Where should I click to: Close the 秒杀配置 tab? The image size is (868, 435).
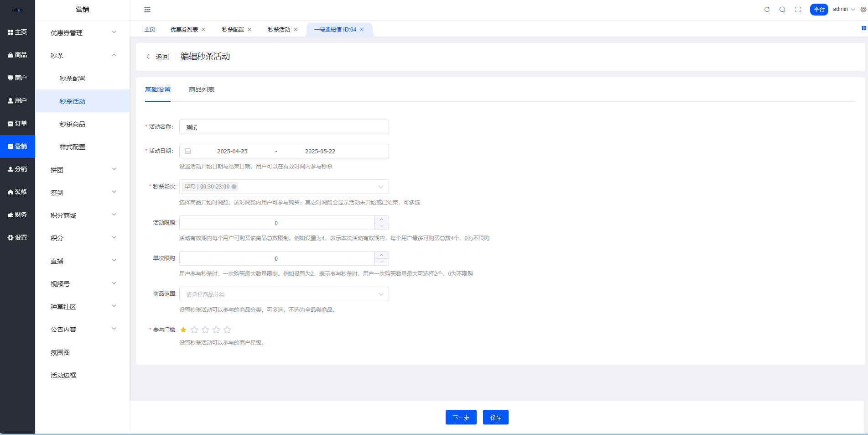point(249,30)
